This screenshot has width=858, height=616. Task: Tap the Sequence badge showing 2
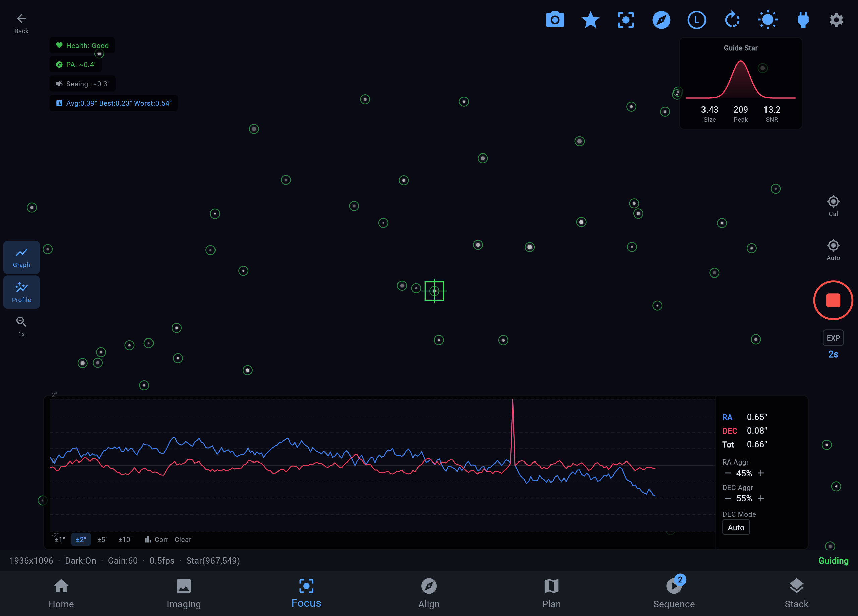pyautogui.click(x=680, y=580)
